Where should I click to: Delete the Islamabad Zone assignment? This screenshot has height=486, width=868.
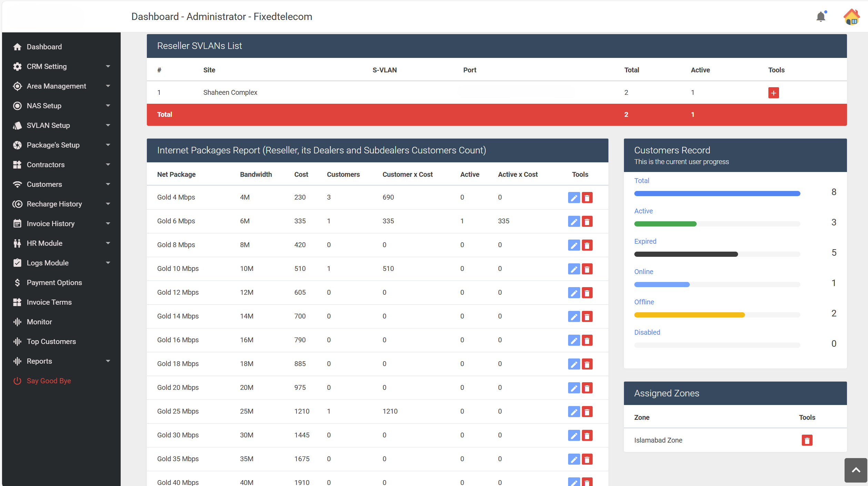point(807,440)
